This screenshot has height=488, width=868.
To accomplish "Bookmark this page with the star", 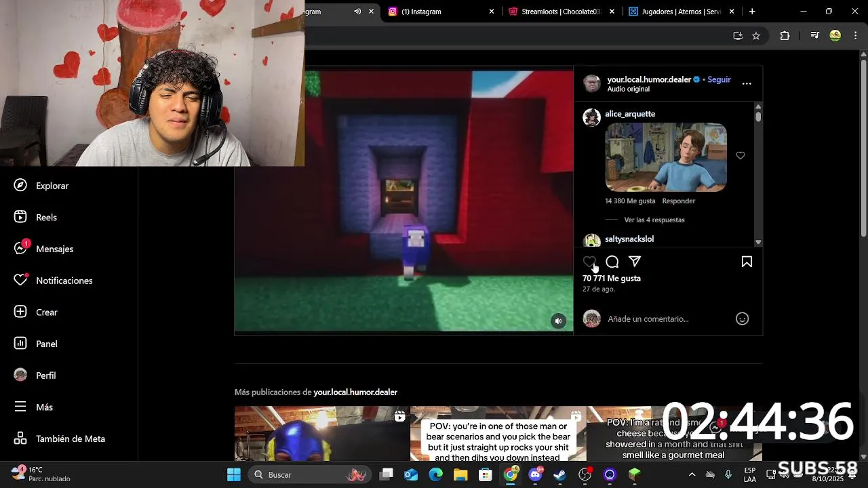I will pyautogui.click(x=756, y=36).
